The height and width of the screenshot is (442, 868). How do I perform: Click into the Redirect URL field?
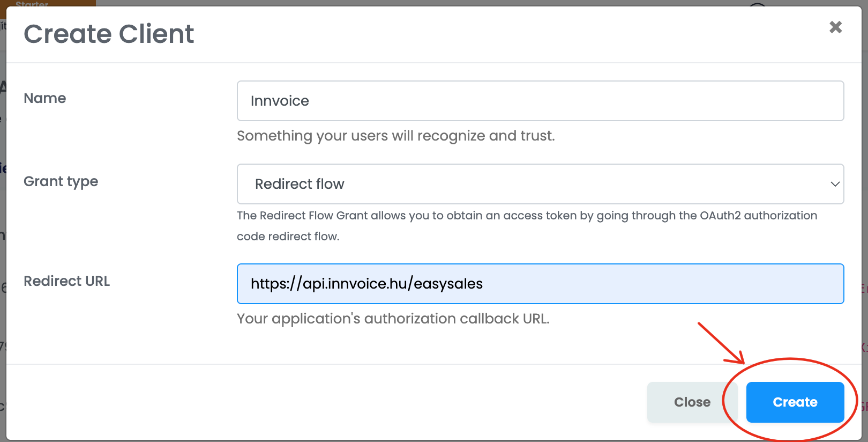tap(540, 284)
